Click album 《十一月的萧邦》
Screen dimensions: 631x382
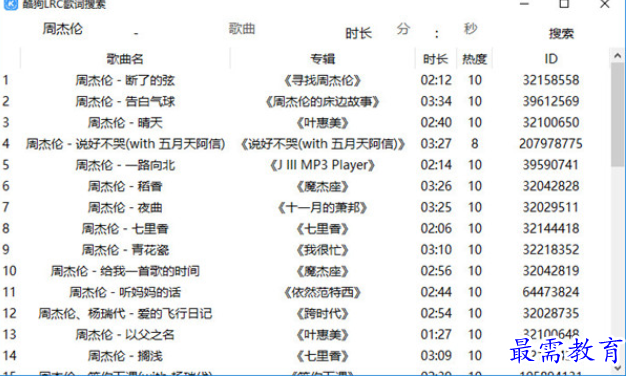(x=322, y=208)
